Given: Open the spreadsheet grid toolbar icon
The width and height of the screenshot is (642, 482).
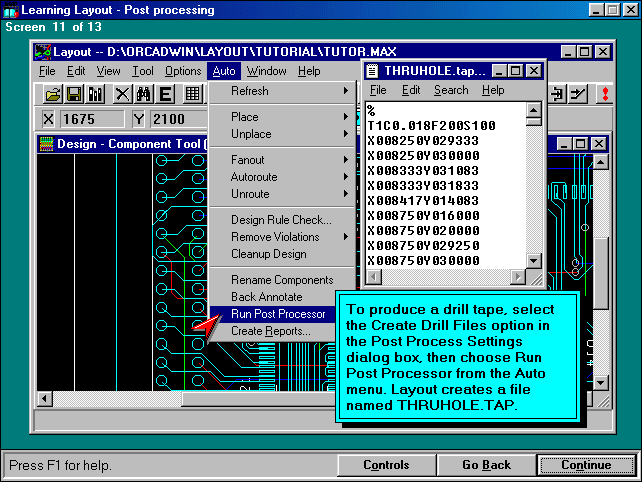Looking at the screenshot, I should coord(192,94).
